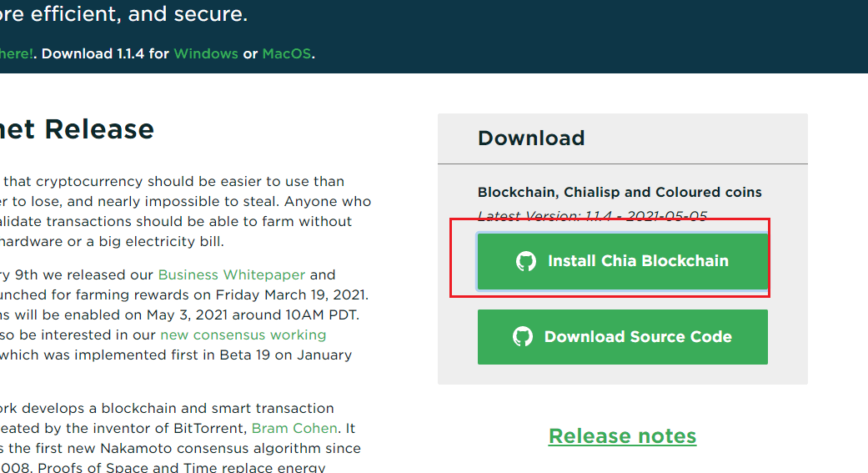
Task: Visit the Bram Cohen link
Action: [294, 428]
